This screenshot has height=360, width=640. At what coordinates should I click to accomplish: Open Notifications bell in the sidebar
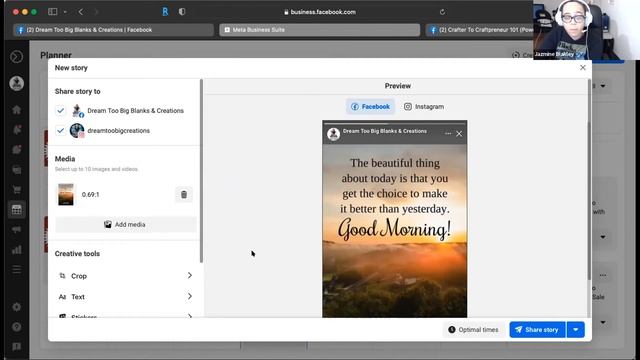[17, 130]
